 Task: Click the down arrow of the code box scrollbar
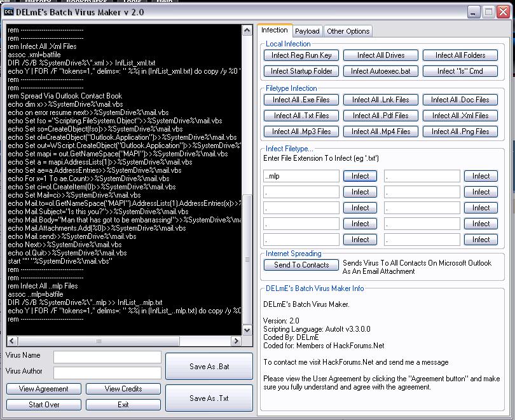tap(247, 330)
